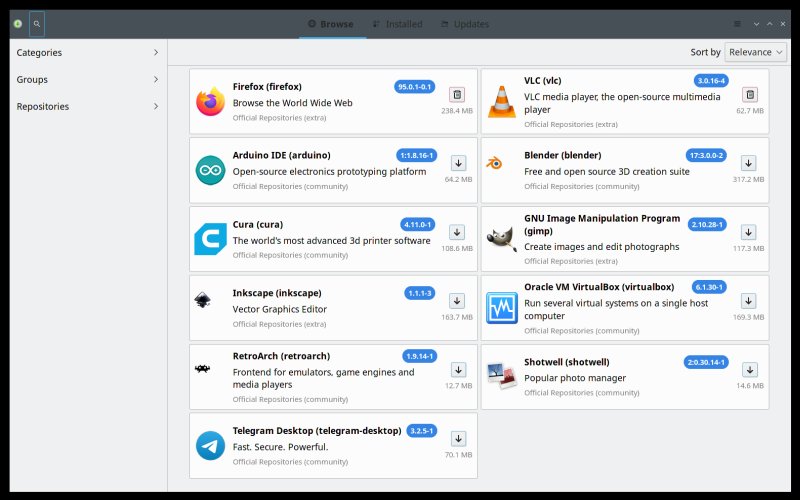Switch to the Installed tab
Viewport: 800px width, 500px height.
(397, 24)
